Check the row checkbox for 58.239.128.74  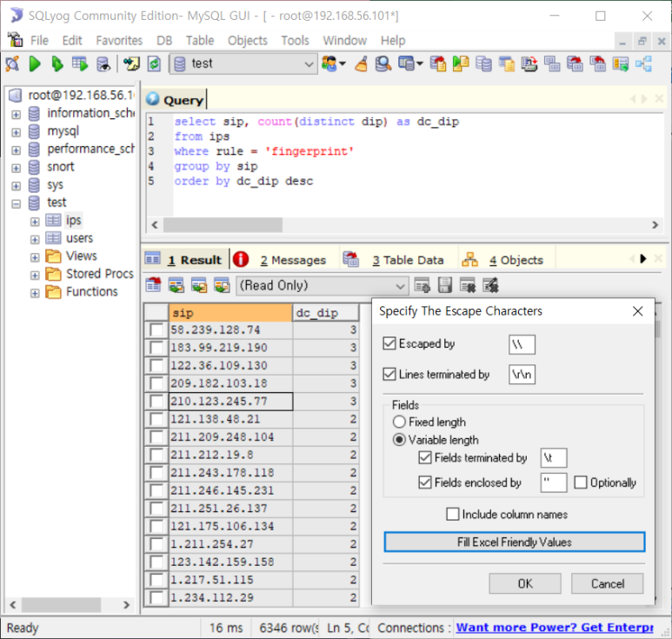(x=156, y=330)
